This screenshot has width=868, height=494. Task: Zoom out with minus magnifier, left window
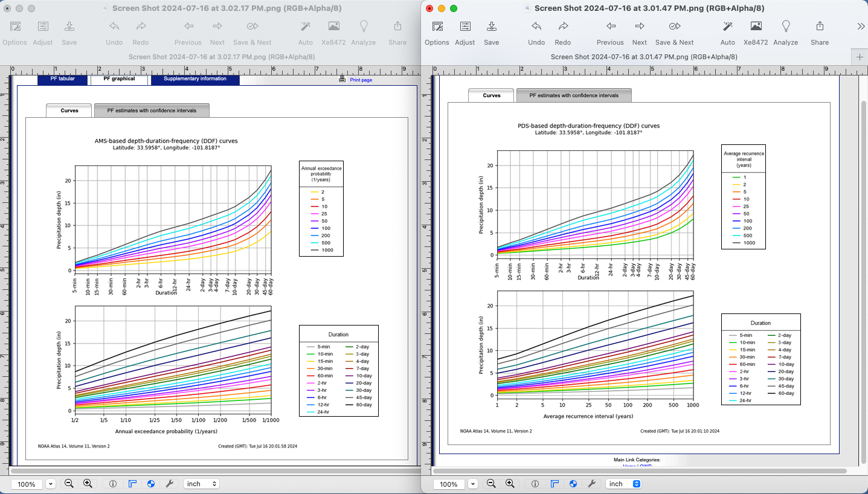(x=69, y=484)
